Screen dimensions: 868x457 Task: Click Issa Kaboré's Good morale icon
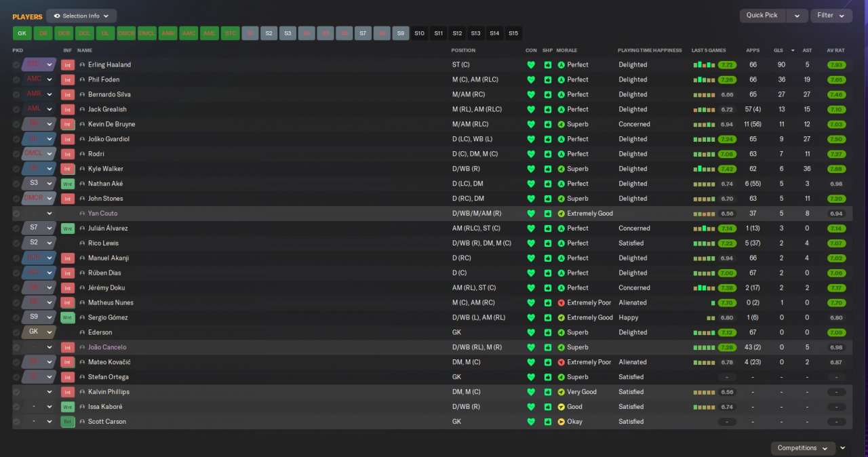click(x=561, y=407)
